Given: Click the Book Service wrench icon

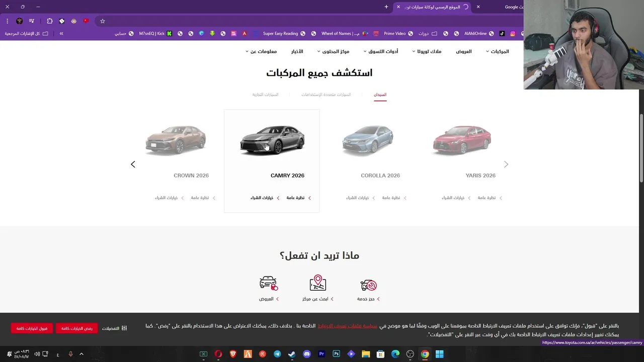Looking at the screenshot, I should click(x=369, y=285).
